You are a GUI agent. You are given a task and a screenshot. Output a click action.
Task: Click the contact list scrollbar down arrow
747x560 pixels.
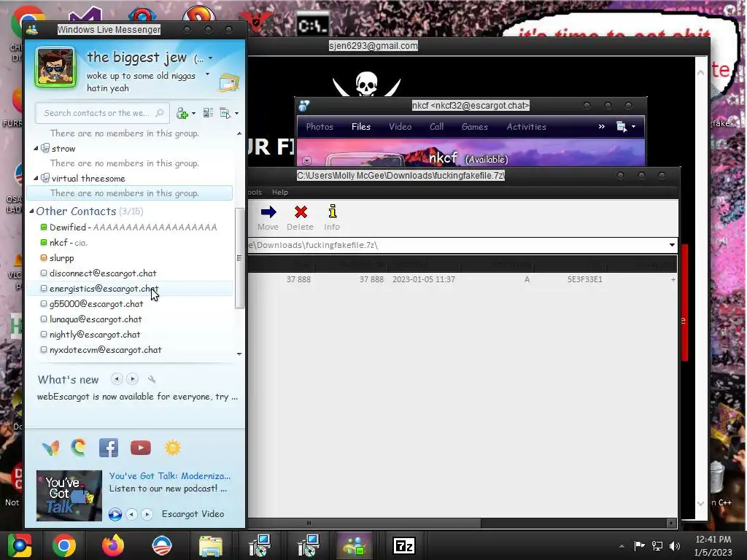point(239,354)
